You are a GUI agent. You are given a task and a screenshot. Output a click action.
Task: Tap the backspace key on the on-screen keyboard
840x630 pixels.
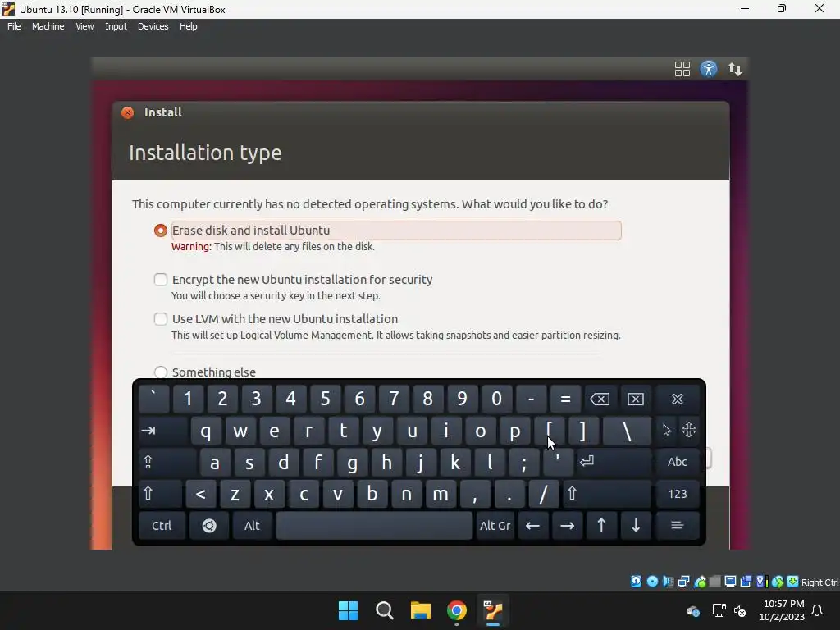click(x=600, y=399)
